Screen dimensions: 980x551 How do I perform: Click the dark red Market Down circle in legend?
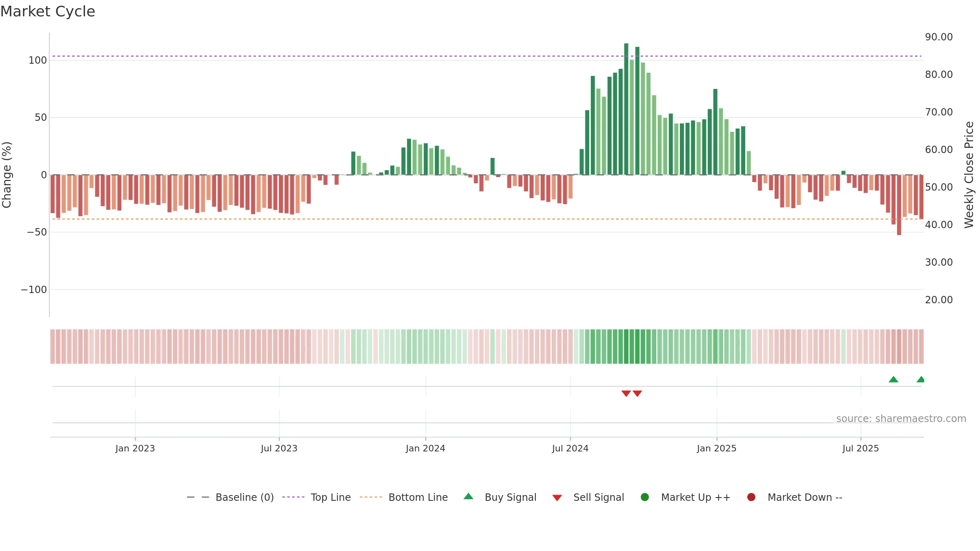point(751,497)
